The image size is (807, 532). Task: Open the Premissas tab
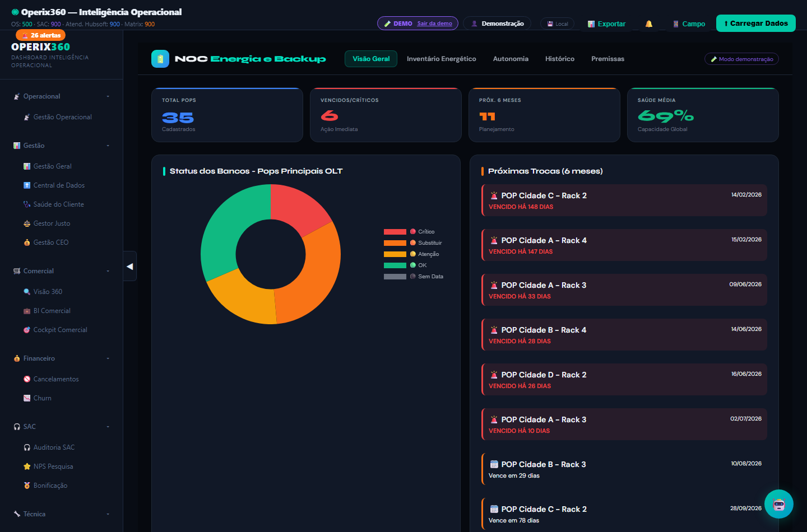click(607, 59)
